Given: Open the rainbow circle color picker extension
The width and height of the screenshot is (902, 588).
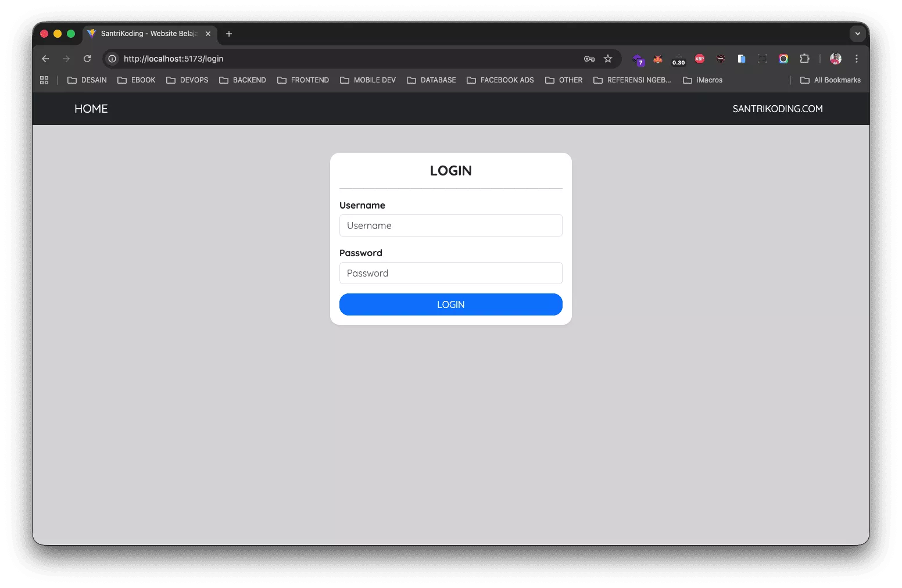Looking at the screenshot, I should pos(783,59).
